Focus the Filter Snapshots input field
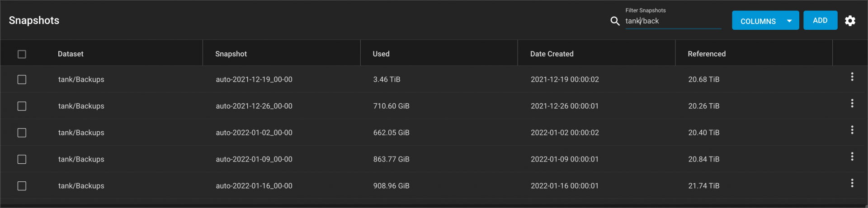Image resolution: width=868 pixels, height=208 pixels. tap(673, 21)
